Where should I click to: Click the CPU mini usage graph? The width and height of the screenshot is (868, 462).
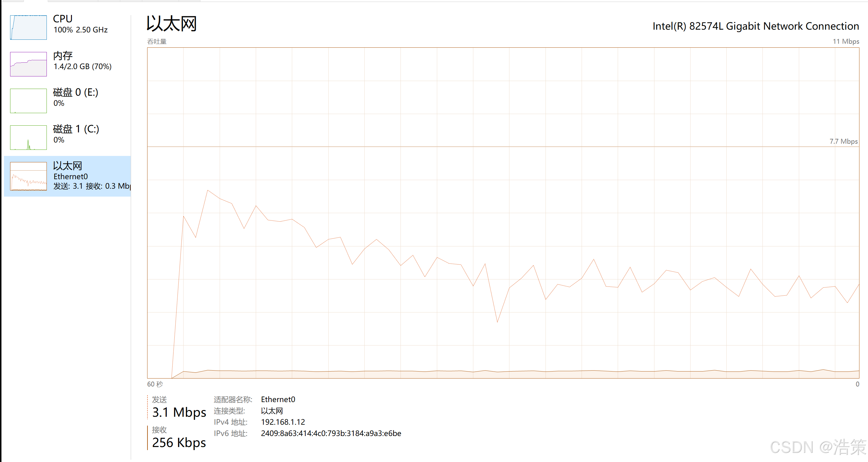[28, 27]
